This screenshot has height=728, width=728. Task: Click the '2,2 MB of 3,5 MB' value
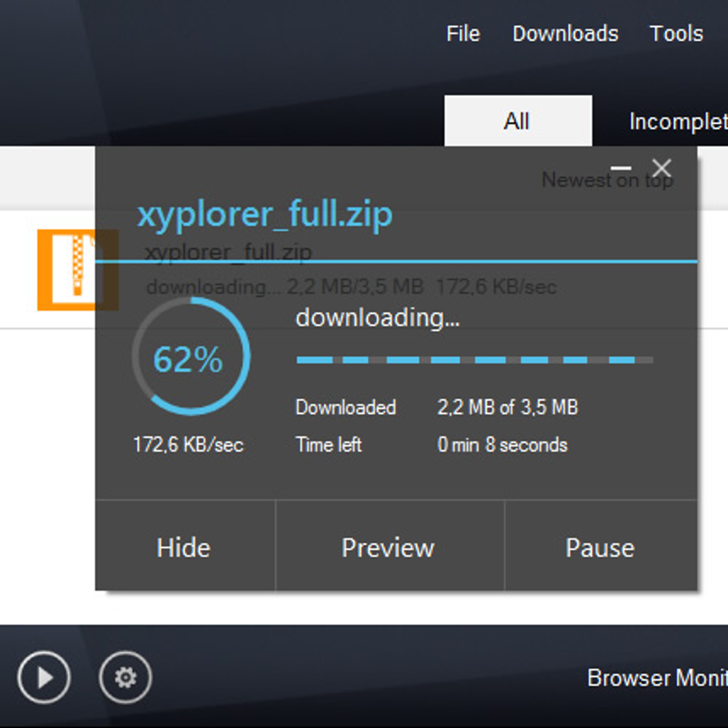[x=507, y=407]
